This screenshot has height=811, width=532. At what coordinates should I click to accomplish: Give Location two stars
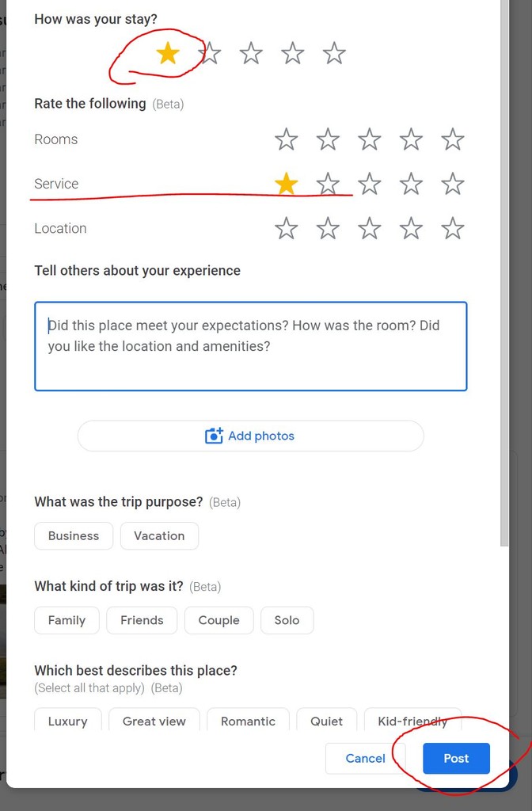pos(328,228)
